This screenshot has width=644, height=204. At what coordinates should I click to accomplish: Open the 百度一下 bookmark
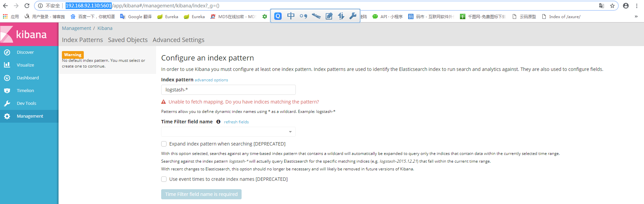[x=93, y=16]
